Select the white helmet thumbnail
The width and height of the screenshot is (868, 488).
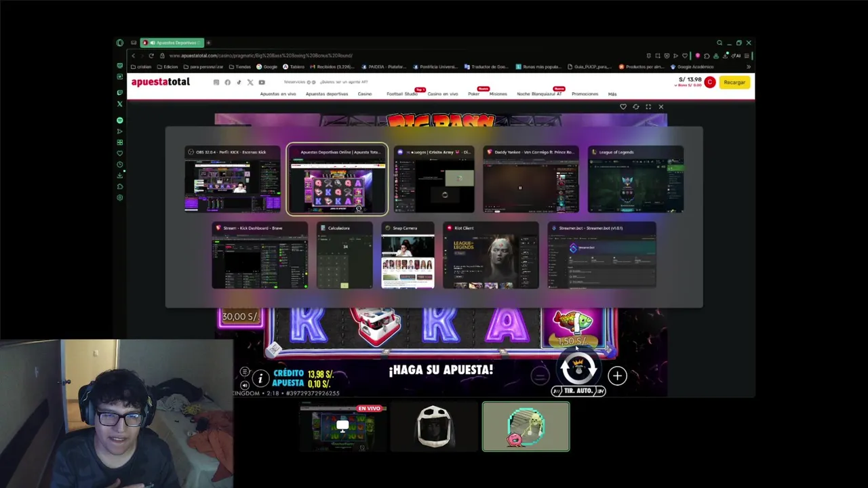point(434,427)
